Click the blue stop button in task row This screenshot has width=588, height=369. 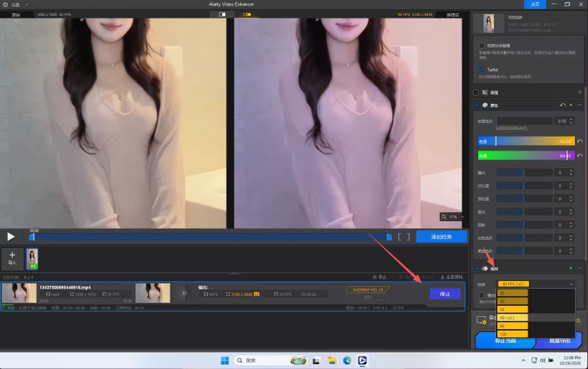(444, 293)
